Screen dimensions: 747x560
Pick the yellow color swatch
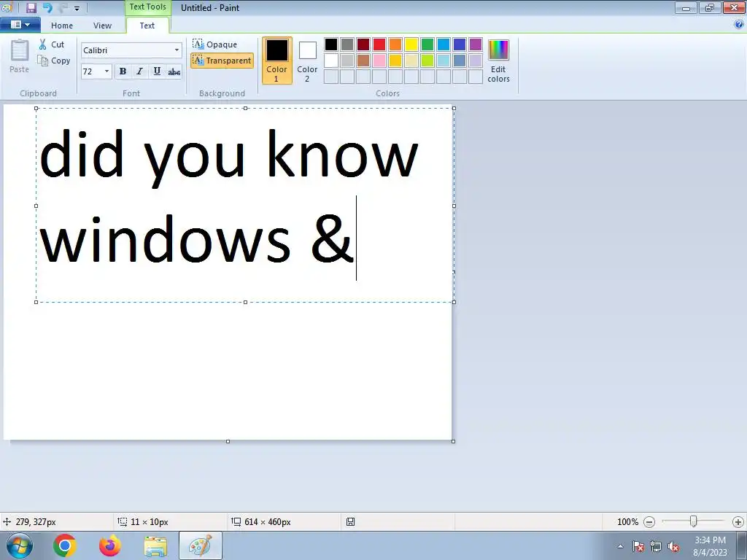[411, 44]
